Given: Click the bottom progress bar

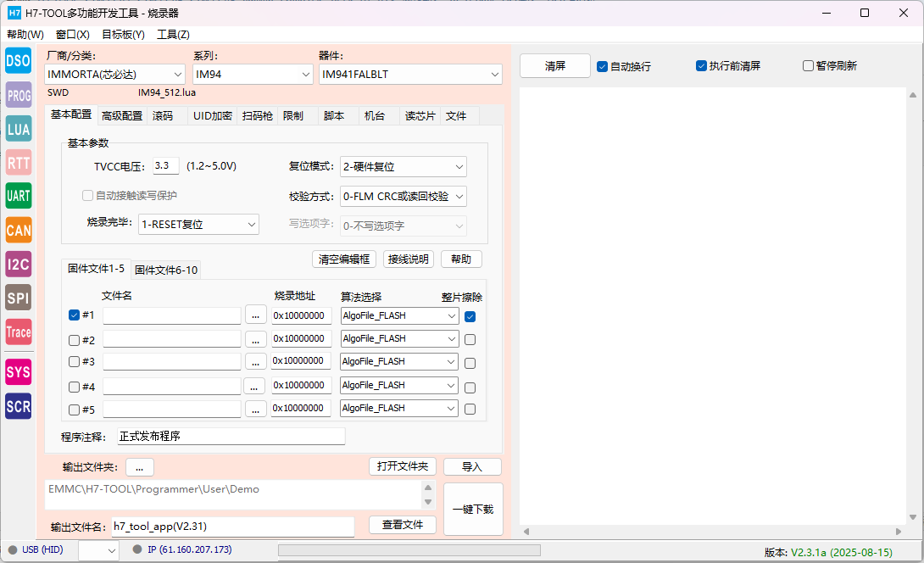Looking at the screenshot, I should point(409,550).
